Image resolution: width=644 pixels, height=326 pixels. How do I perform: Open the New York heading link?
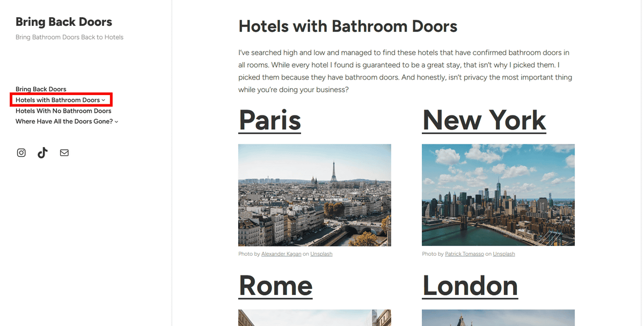(484, 120)
